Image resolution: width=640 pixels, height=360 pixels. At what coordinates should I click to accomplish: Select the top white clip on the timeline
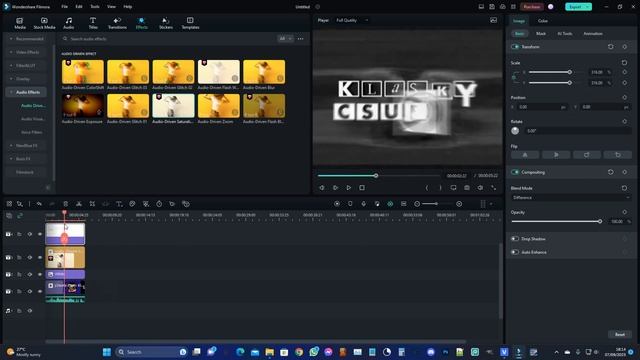(x=65, y=234)
